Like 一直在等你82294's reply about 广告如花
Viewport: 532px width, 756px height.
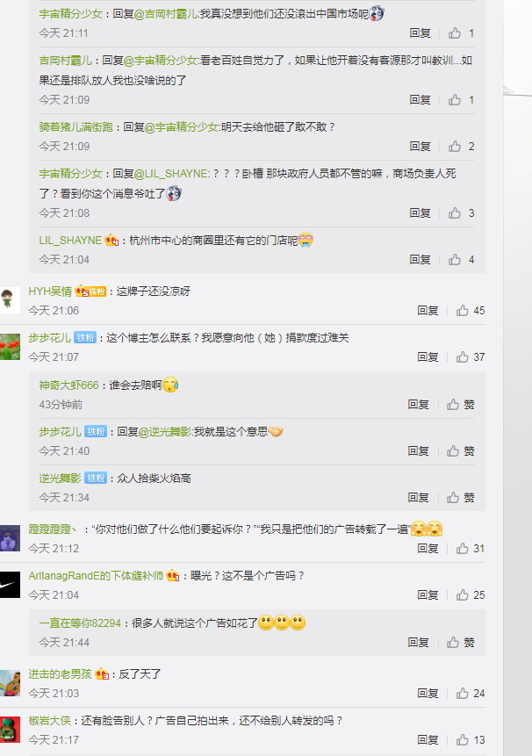[460, 642]
